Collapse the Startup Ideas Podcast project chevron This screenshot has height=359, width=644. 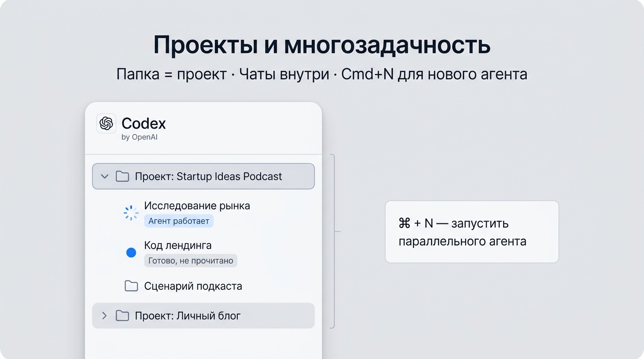(x=105, y=176)
